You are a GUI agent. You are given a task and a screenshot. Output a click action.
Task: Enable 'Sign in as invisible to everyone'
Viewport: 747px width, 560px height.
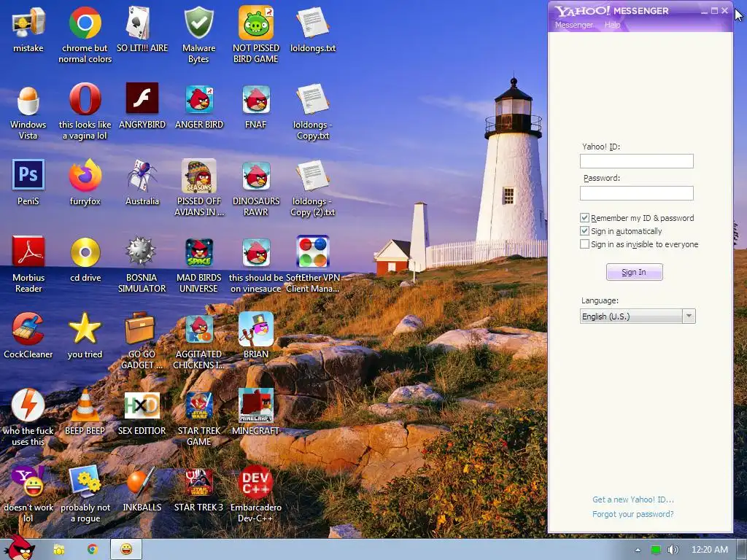pos(584,244)
